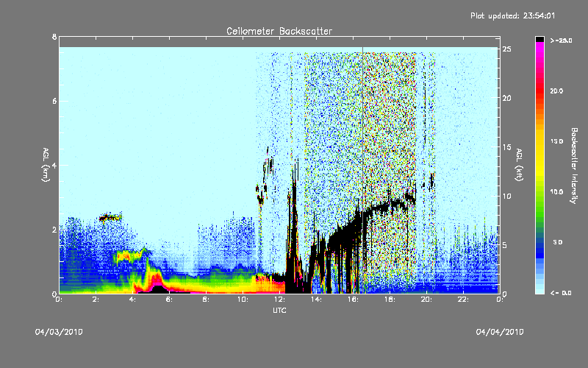Click the '16:' hour tick on UTC axis

point(353,300)
